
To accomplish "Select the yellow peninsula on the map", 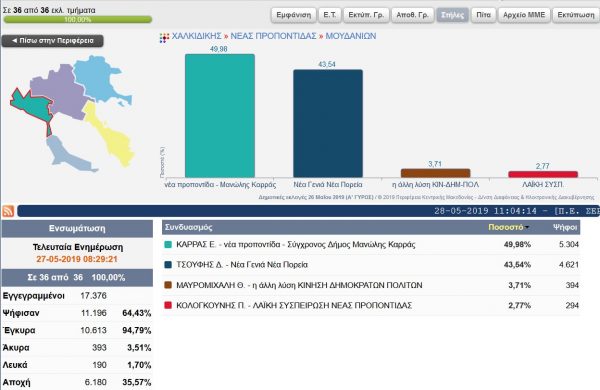I will coord(109,134).
